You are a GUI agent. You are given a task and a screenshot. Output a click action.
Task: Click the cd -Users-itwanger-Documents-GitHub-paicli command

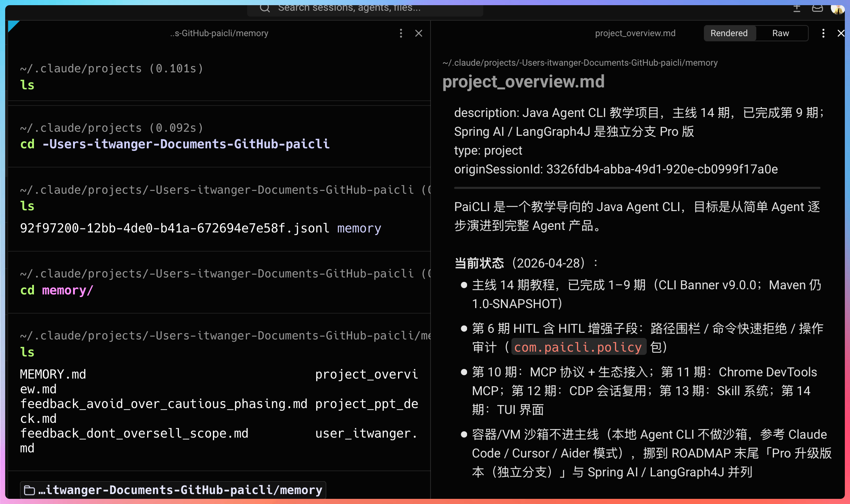tap(175, 144)
